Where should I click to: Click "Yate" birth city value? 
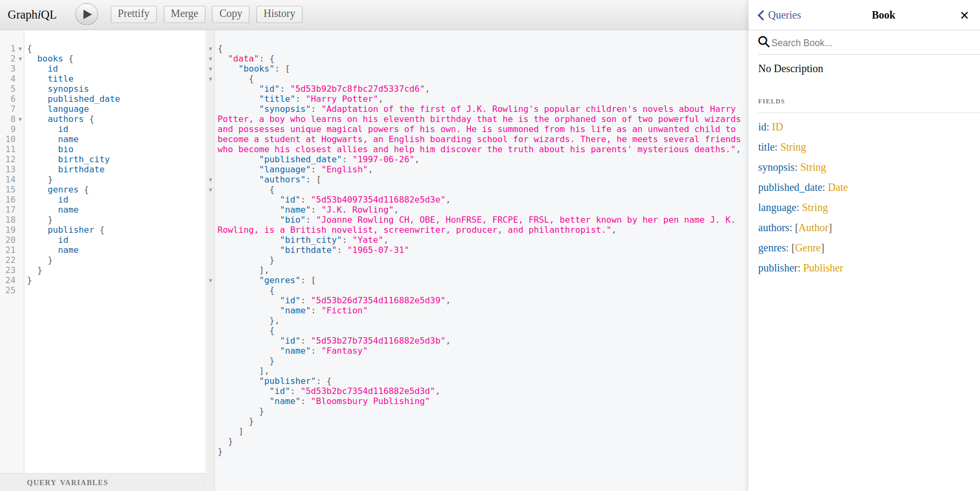tap(368, 240)
